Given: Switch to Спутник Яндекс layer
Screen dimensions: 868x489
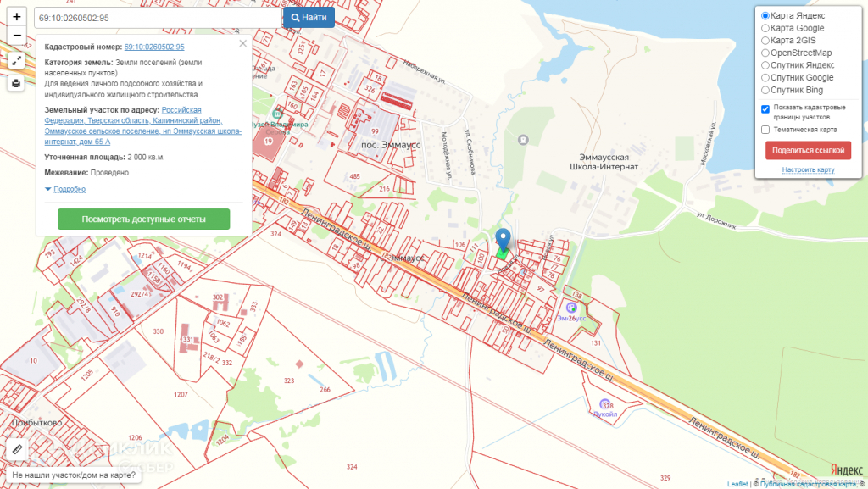Looking at the screenshot, I should point(765,65).
